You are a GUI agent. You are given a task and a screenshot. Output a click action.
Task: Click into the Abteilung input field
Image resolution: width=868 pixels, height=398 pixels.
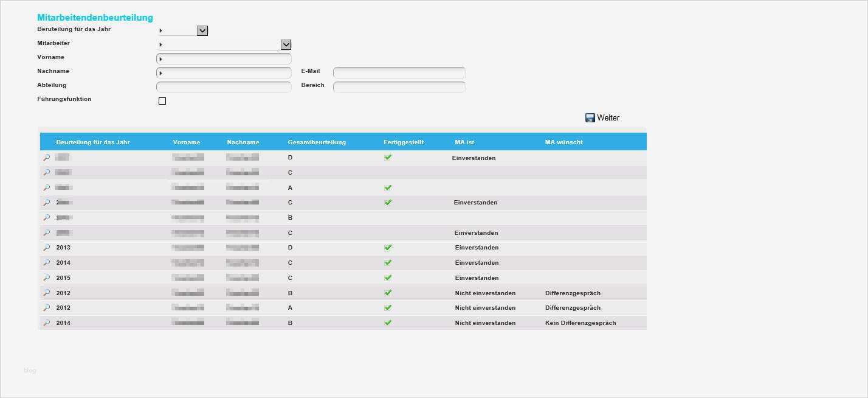point(224,87)
